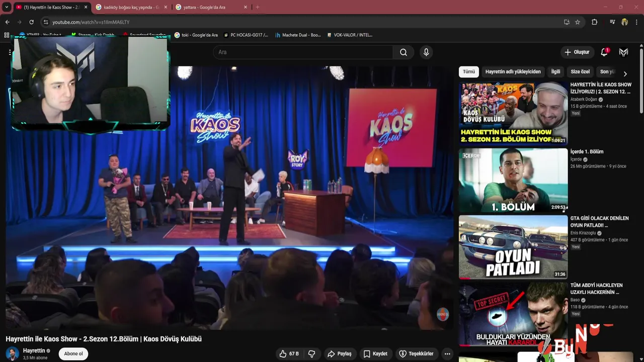
Task: Select the Size özel chip
Action: coord(580,72)
